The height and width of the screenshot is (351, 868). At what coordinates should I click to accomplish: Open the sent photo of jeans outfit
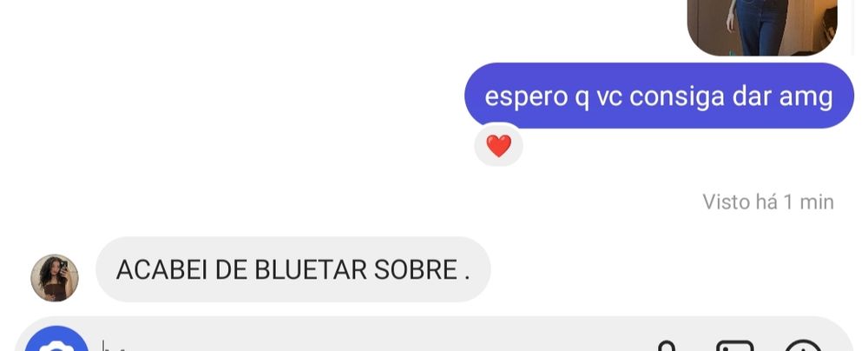[x=762, y=28]
